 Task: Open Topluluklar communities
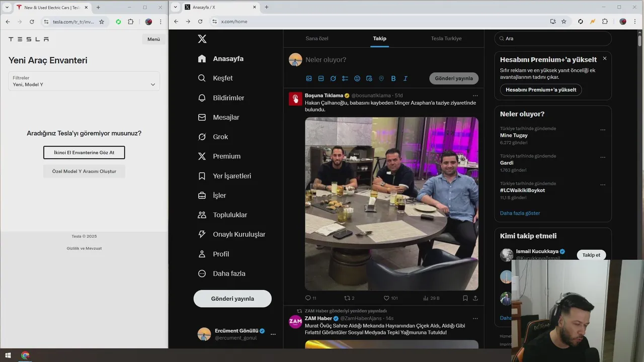pyautogui.click(x=222, y=215)
